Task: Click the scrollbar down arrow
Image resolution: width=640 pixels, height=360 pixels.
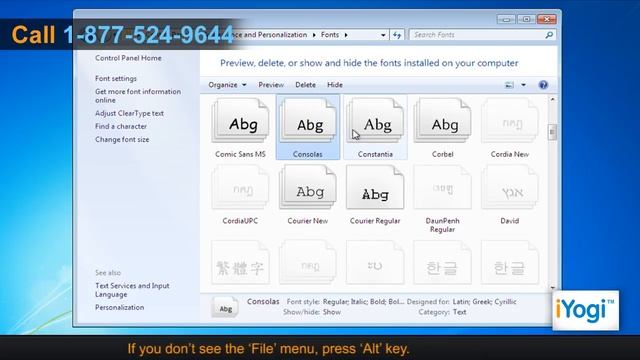Action: tap(552, 288)
